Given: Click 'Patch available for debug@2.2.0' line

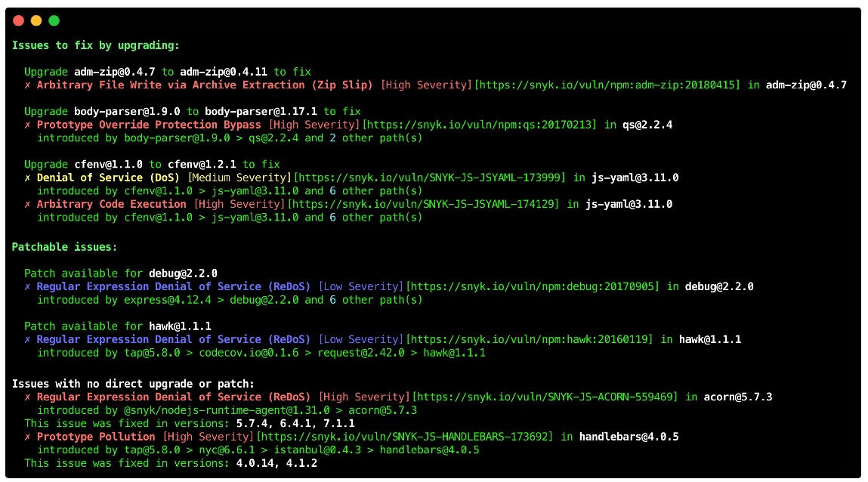Looking at the screenshot, I should (121, 274).
